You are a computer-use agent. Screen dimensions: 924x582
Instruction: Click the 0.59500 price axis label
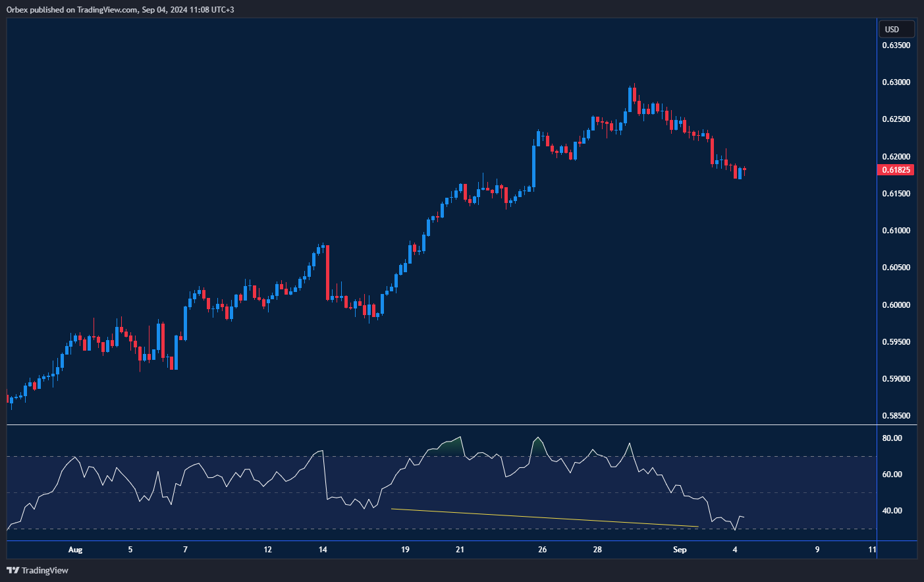(896, 341)
